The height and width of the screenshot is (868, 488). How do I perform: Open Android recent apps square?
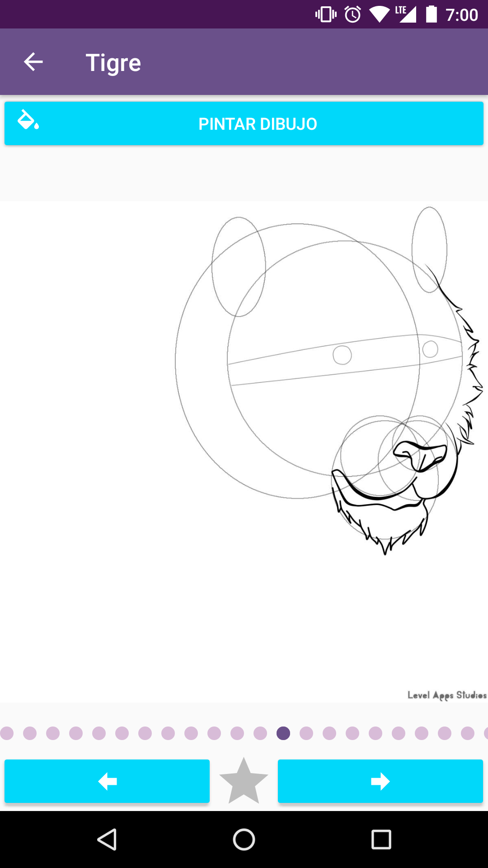click(x=381, y=840)
